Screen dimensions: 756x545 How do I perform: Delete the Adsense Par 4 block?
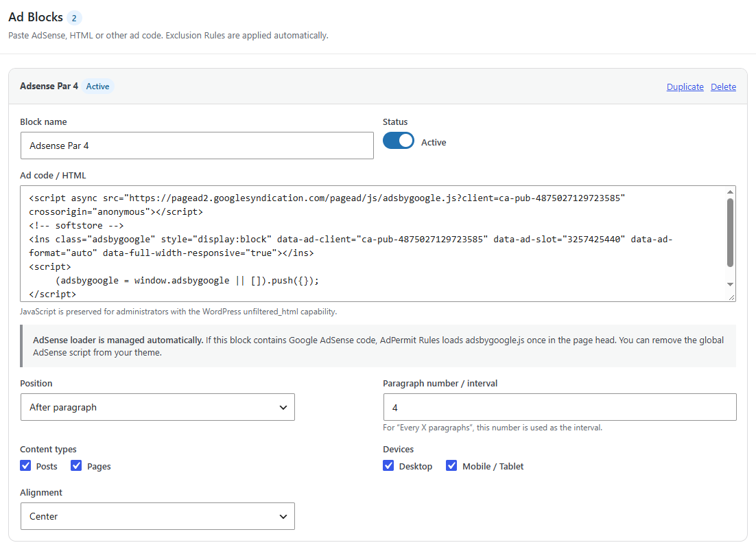pos(723,86)
